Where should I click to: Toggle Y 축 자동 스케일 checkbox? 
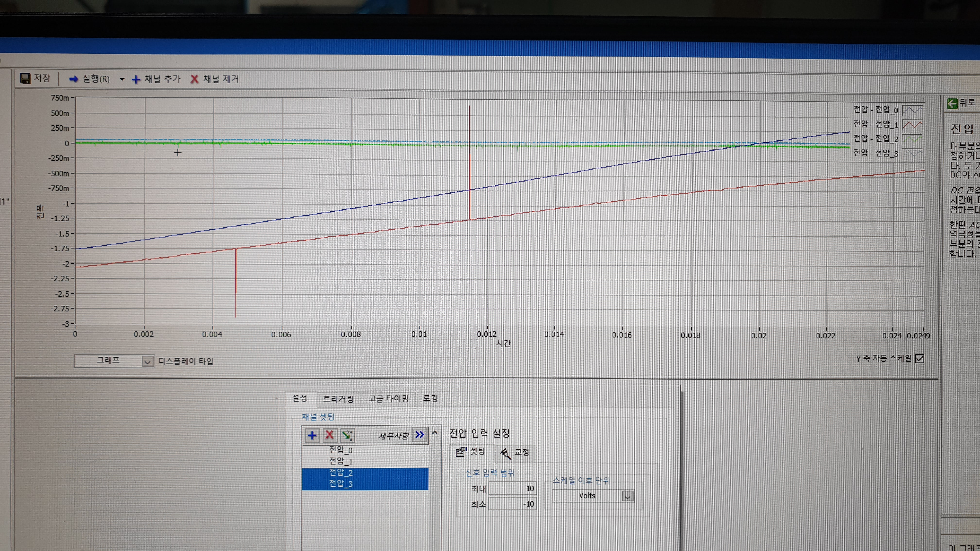919,359
